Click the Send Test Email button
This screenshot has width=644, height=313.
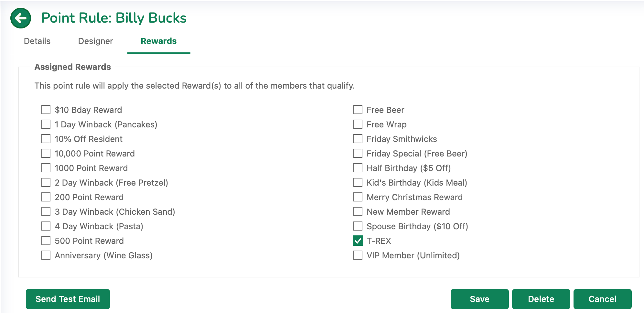coord(68,299)
